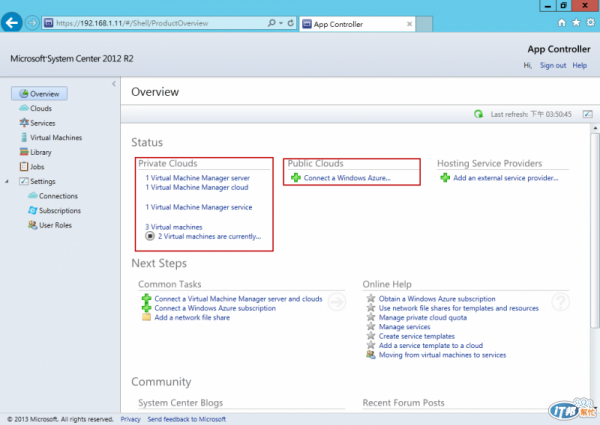Open Subscriptions under Settings
This screenshot has height=425, width=600.
point(60,210)
